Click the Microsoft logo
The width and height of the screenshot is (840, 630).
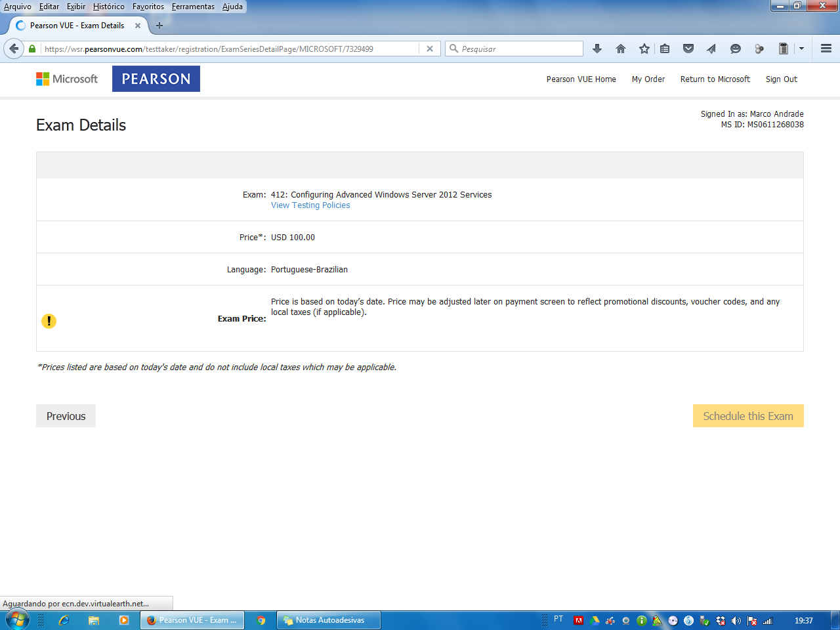(67, 79)
